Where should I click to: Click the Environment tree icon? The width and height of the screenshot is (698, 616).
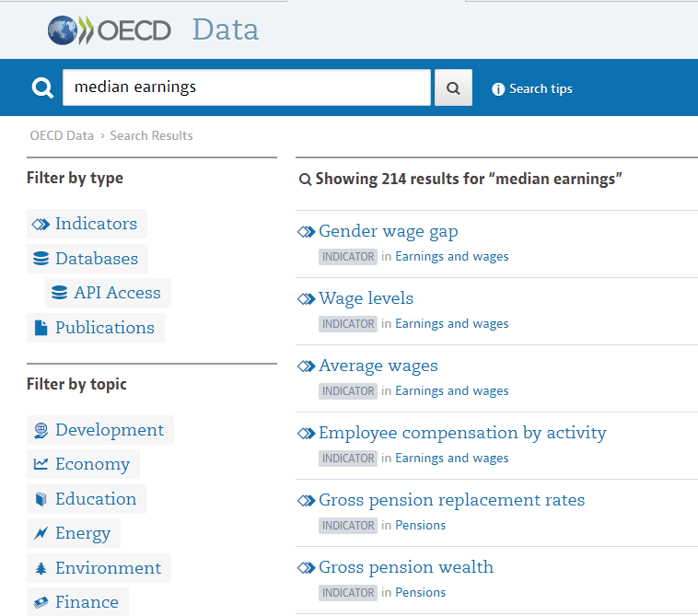pos(41,568)
